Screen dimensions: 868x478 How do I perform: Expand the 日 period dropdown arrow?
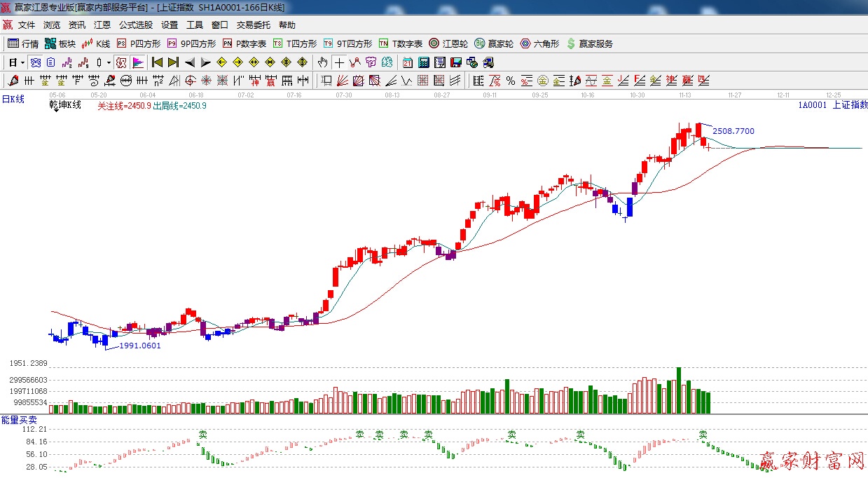[x=22, y=62]
